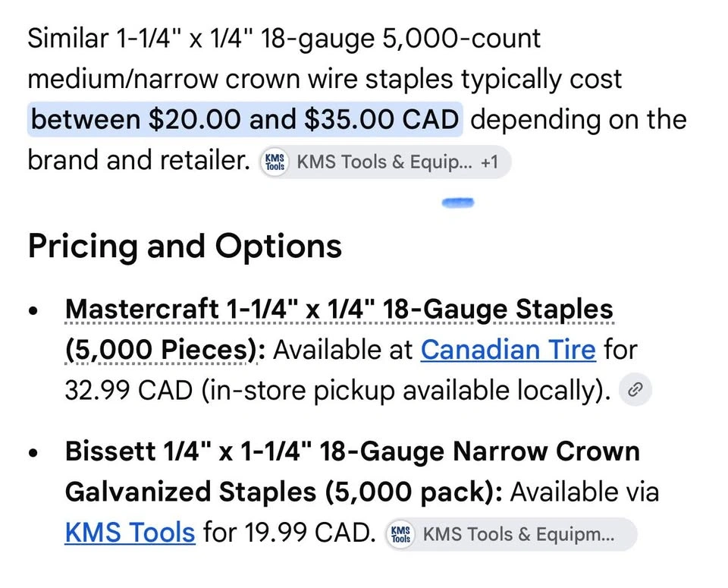Open the top KMS Tools & Equip... citation

click(x=385, y=162)
